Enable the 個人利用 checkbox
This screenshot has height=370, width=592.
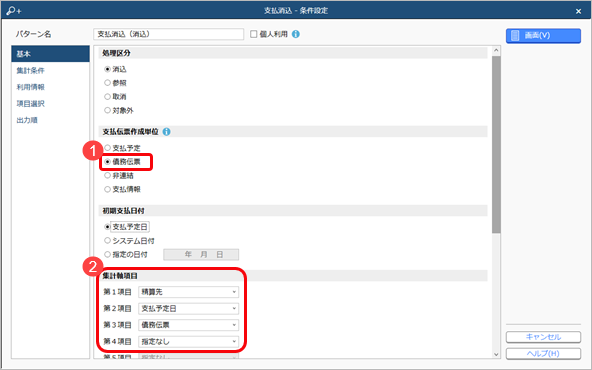(x=254, y=34)
